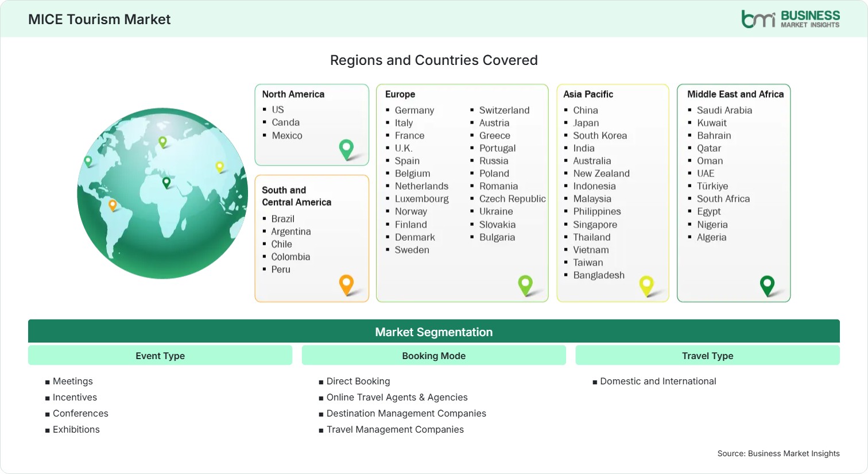The image size is (868, 474).
Task: Click the Europe heading
Action: coord(400,94)
